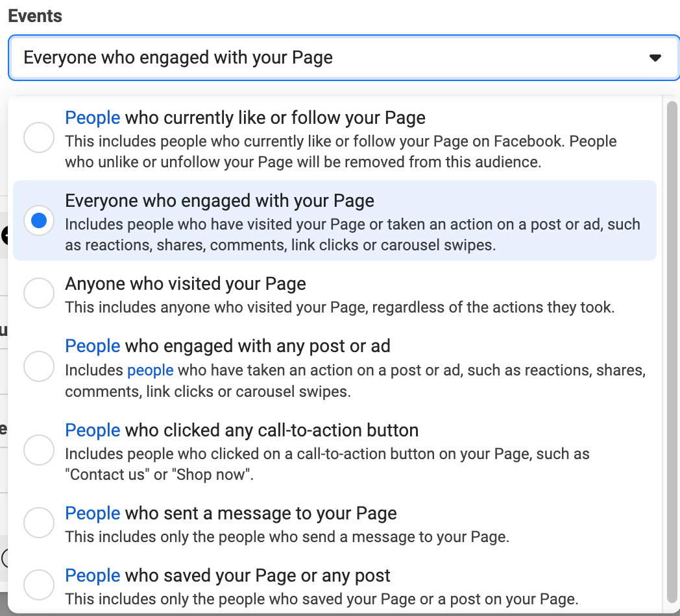Select "Anyone who visited your Page" option
Viewport: 680px width, 616px height.
click(39, 293)
